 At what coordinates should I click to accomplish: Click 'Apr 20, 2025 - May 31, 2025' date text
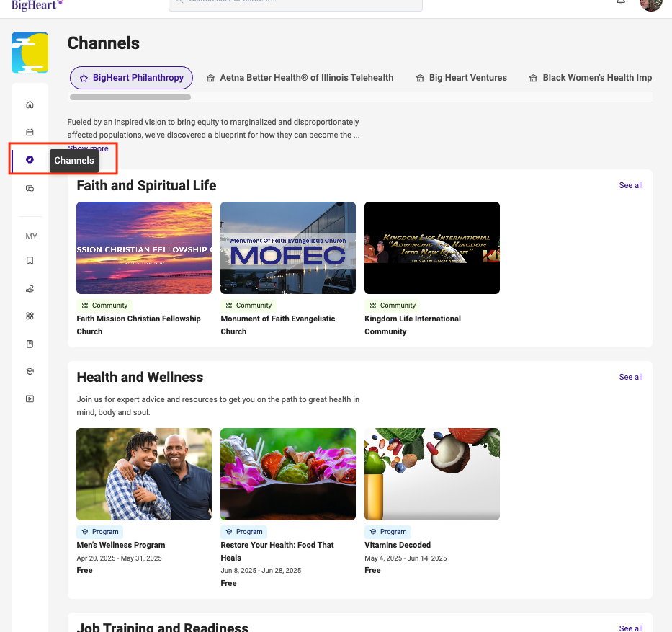[x=119, y=558]
